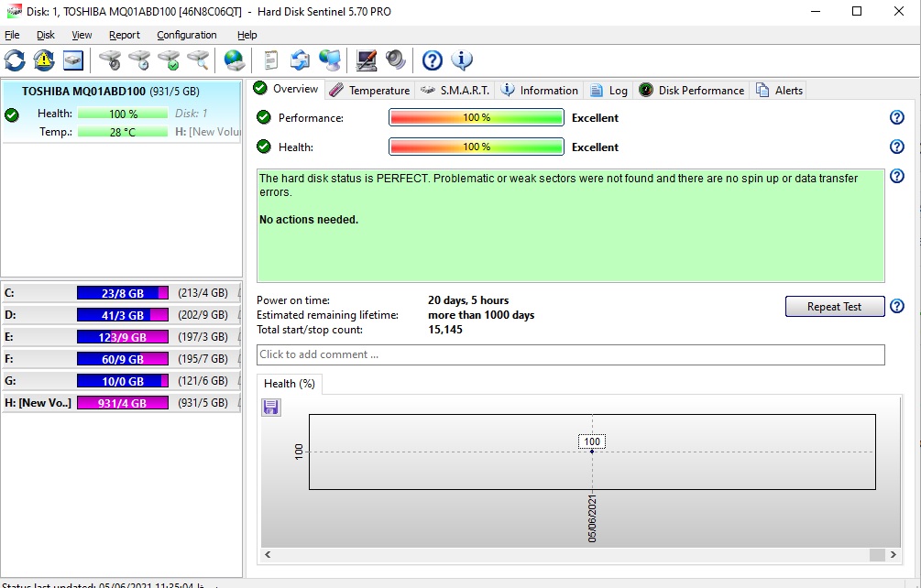Viewport: 921px width, 588px height.
Task: Click the Health 100 % gradient bar in Overview
Action: coord(477,147)
